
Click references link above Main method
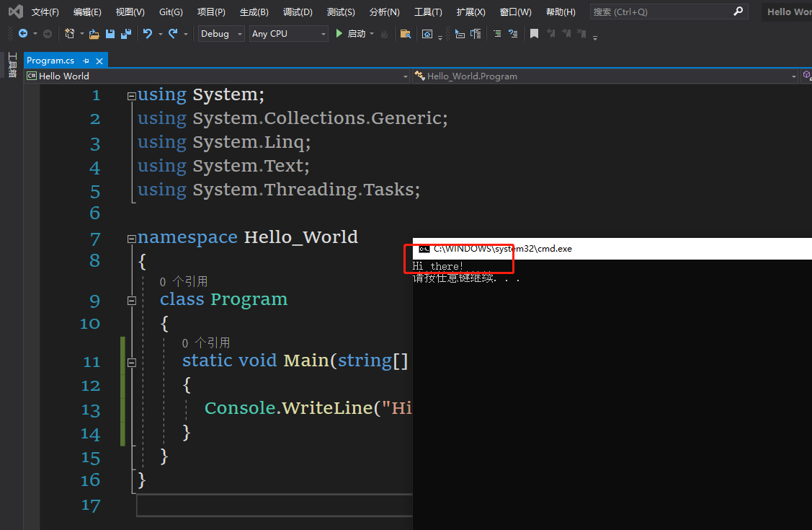click(x=205, y=343)
